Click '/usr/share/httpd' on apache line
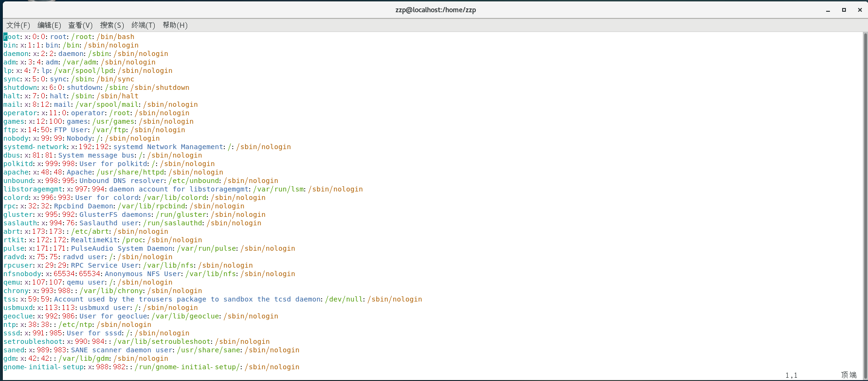This screenshot has width=868, height=381. coord(130,172)
